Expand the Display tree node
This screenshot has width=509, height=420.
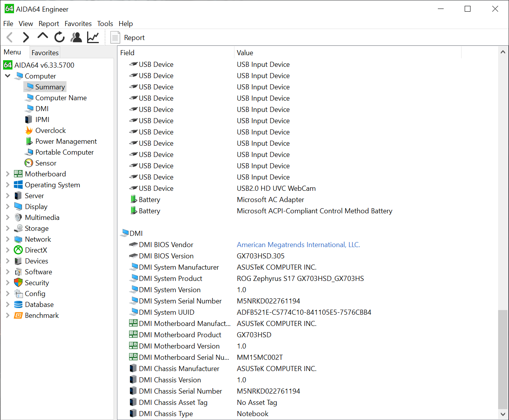tap(7, 207)
